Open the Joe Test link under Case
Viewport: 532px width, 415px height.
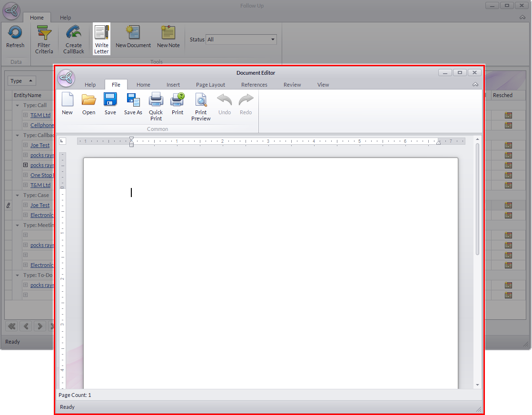click(x=40, y=205)
